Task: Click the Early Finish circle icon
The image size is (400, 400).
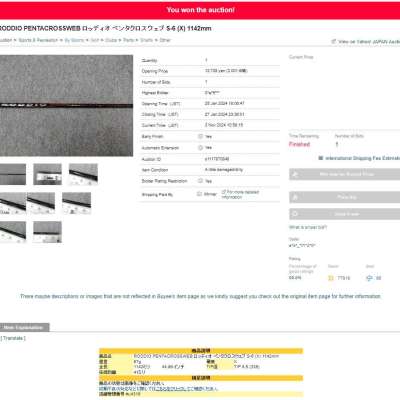Action: coord(200,136)
